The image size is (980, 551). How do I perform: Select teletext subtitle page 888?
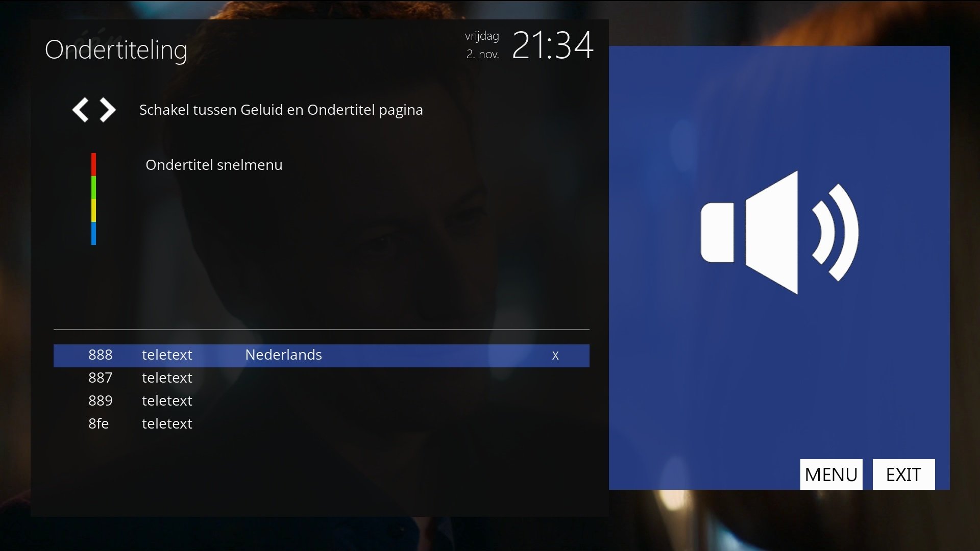(x=100, y=355)
